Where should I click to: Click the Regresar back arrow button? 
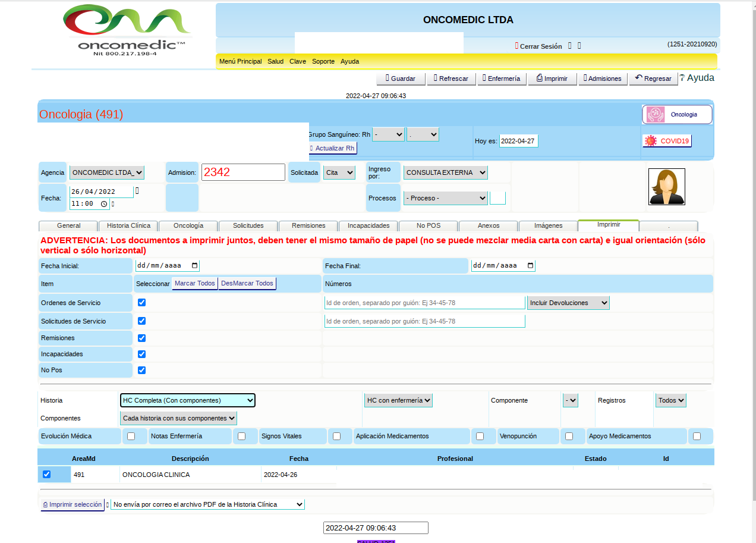pyautogui.click(x=653, y=79)
